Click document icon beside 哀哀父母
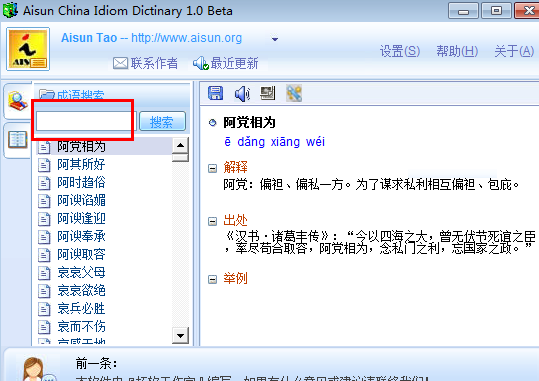The image size is (539, 381). 44,273
